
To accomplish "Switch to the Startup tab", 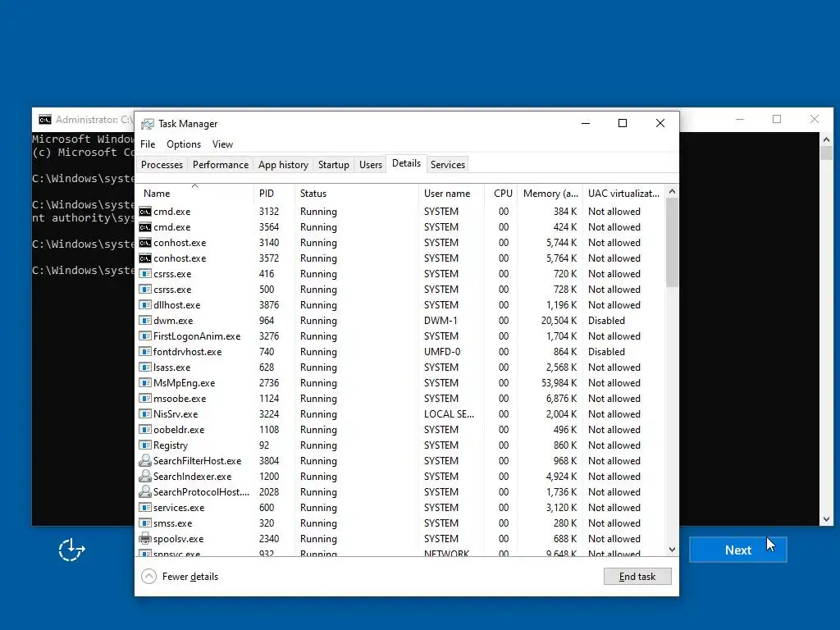I will pyautogui.click(x=333, y=164).
